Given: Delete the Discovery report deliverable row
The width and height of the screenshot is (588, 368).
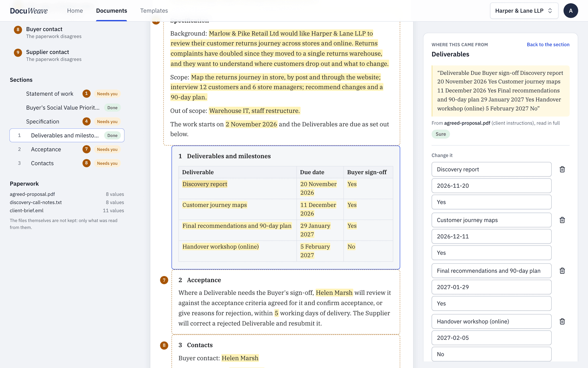Looking at the screenshot, I should [562, 169].
